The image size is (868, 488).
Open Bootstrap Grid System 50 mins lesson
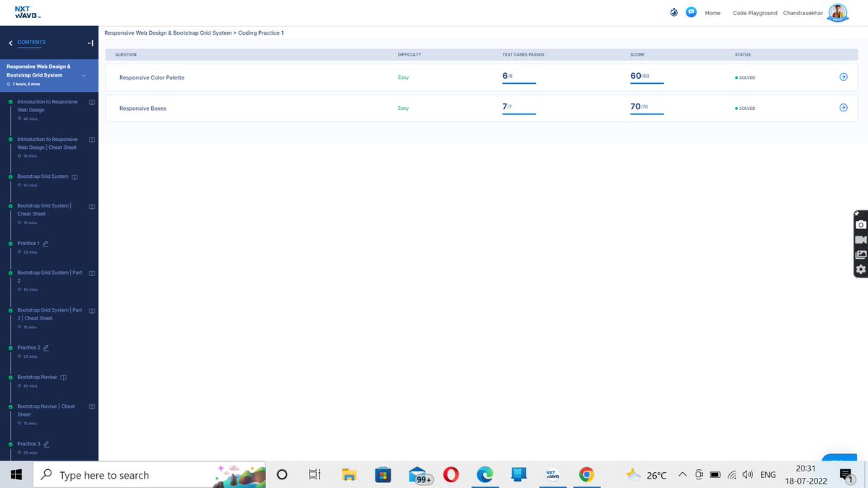[43, 176]
